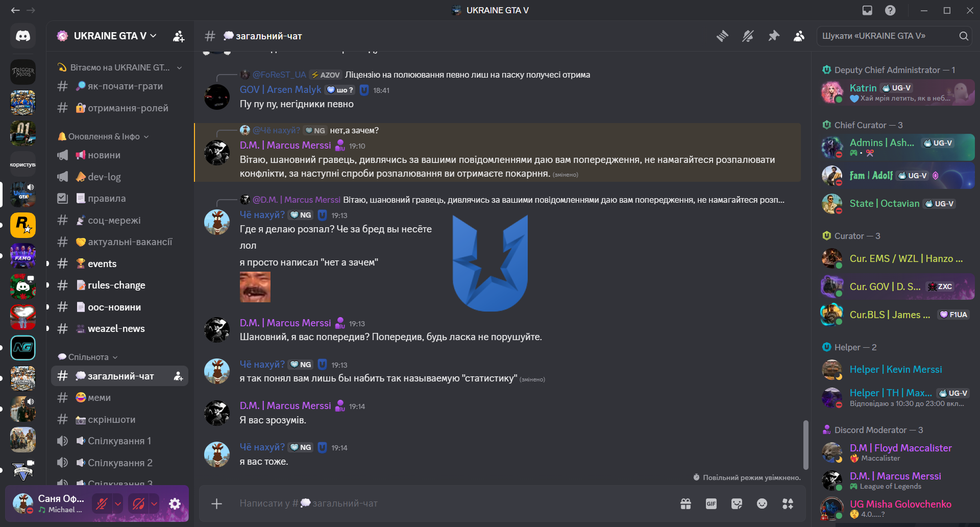Viewport: 980px width, 527px height.
Task: Open member fam | Adolf
Action: point(898,176)
